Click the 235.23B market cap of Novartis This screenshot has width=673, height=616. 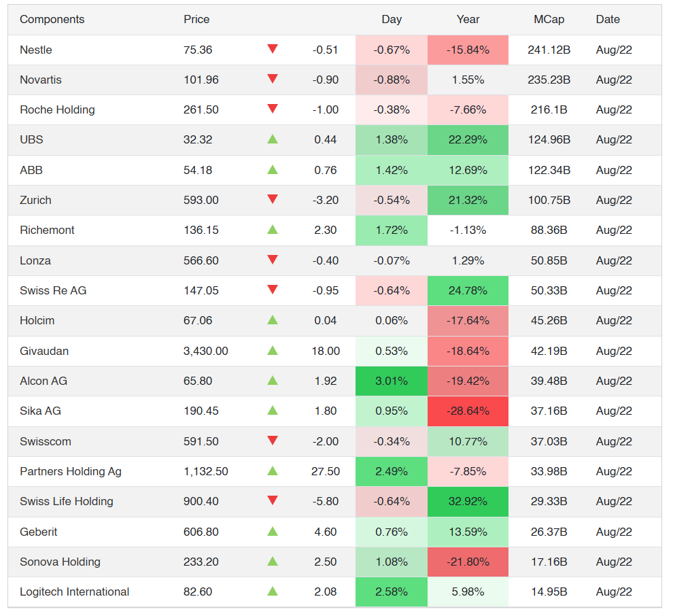click(549, 80)
